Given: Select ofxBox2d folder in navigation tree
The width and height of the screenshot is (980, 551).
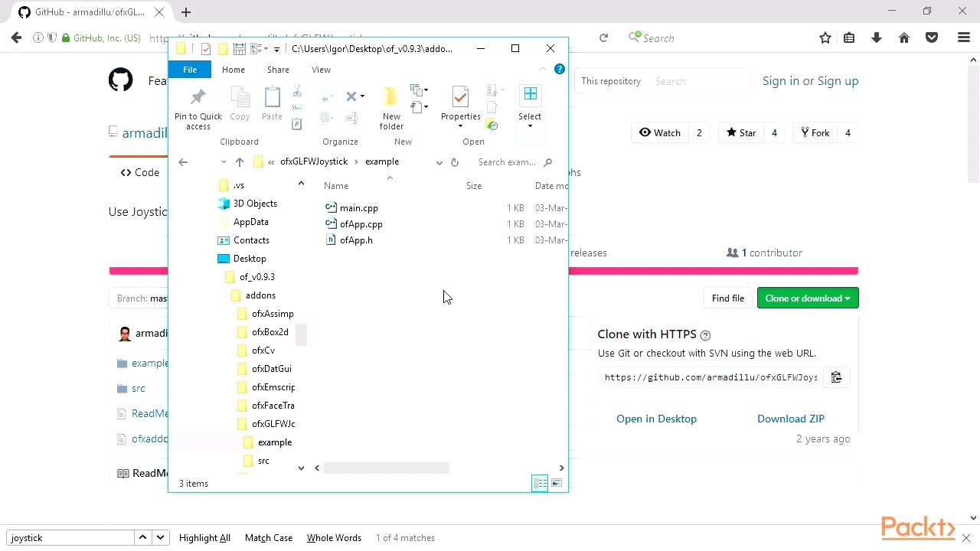Looking at the screenshot, I should point(263,332).
